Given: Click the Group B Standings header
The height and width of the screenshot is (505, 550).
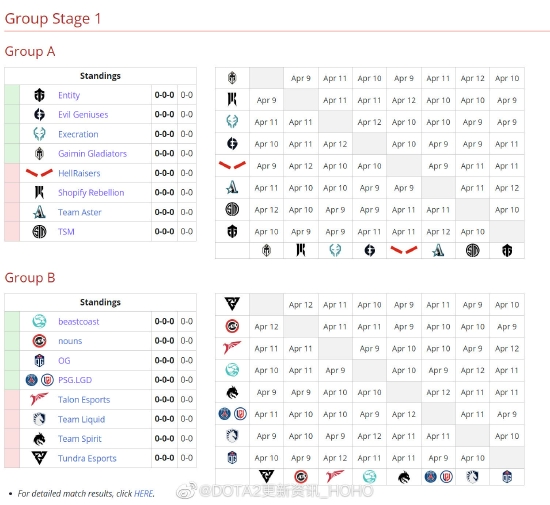Looking at the screenshot, I should coord(100,302).
